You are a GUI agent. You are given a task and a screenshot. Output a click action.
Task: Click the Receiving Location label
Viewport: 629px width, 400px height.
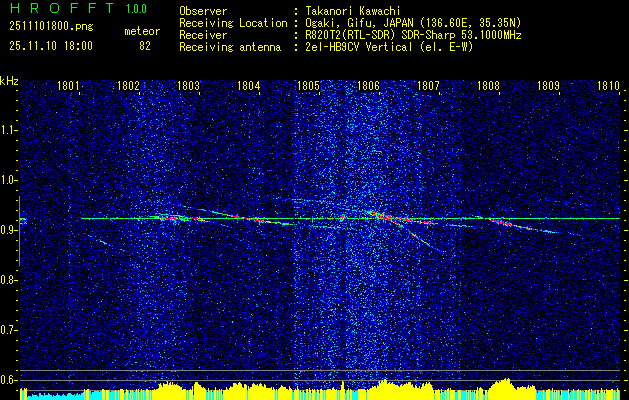(233, 23)
